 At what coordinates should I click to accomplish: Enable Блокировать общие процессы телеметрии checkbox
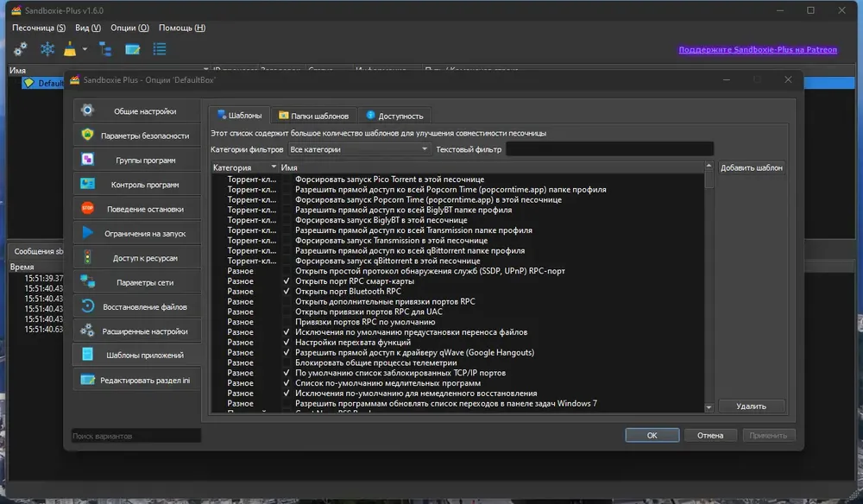287,362
